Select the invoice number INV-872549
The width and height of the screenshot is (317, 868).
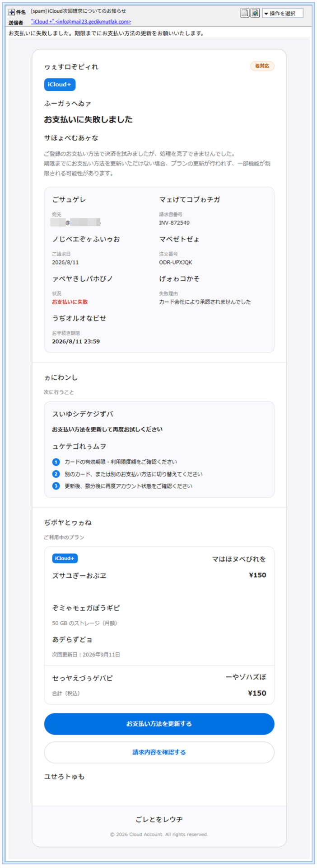174,223
